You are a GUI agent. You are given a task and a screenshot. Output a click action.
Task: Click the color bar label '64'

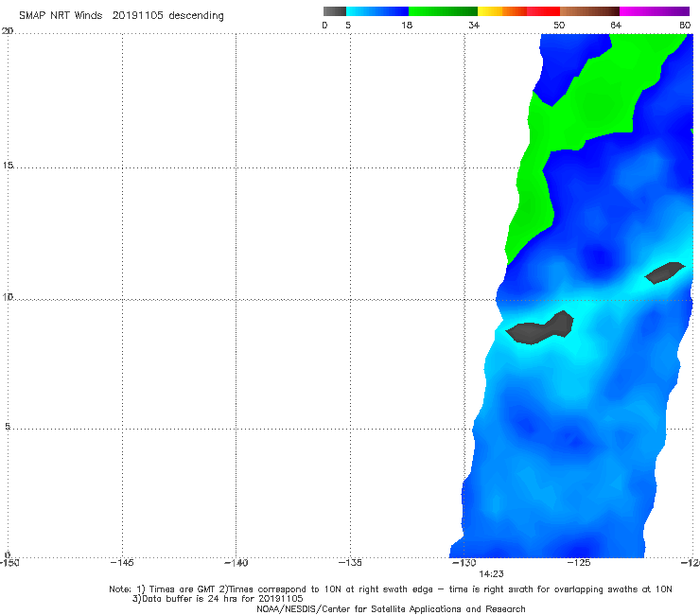click(x=616, y=26)
